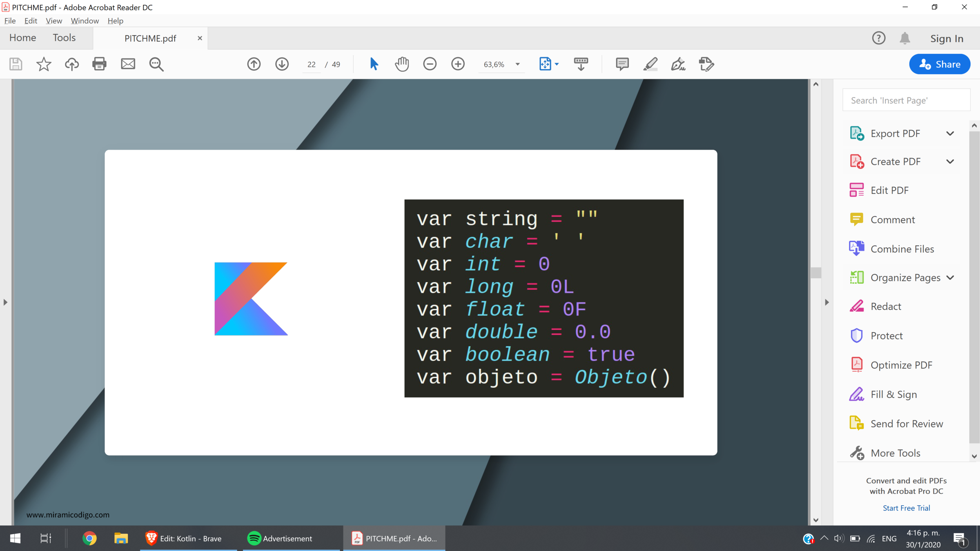Click the Send file by email icon
This screenshot has width=980, height=551.
click(128, 64)
